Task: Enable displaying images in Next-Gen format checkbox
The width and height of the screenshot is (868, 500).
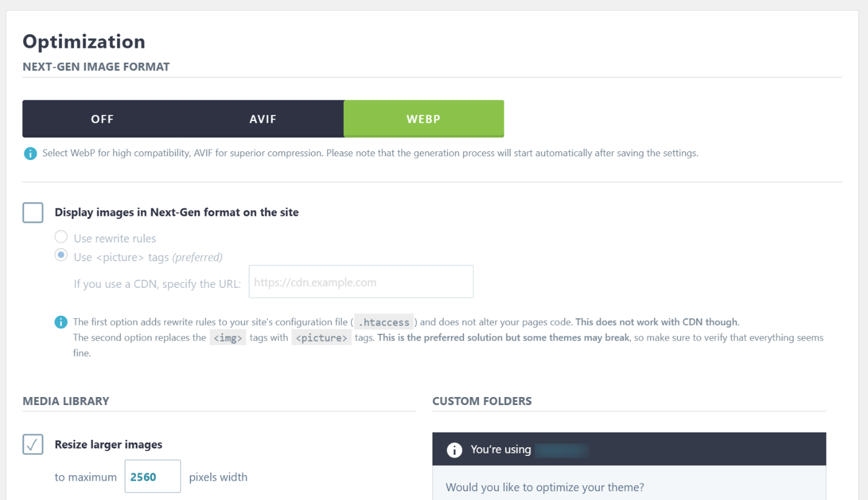Action: [x=33, y=212]
